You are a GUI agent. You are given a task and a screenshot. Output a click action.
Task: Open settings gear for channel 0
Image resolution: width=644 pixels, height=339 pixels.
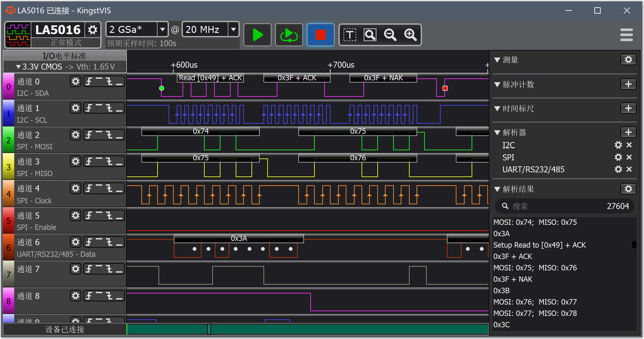pos(76,82)
